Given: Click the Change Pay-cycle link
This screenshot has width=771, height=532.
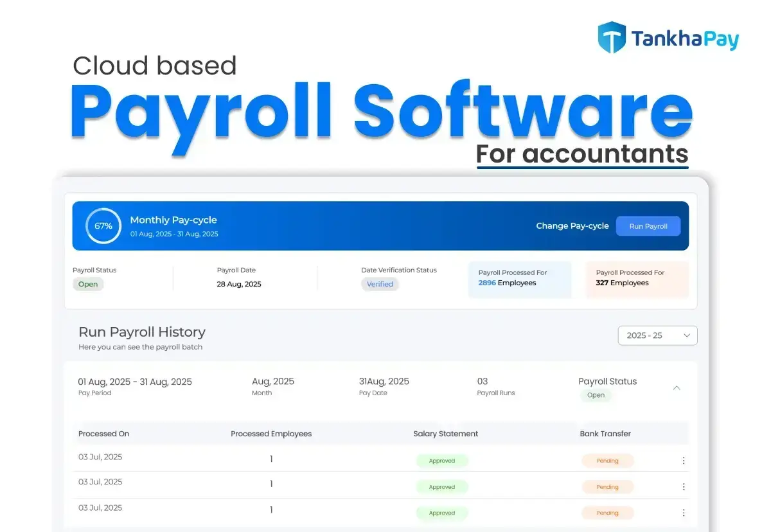Looking at the screenshot, I should coord(572,226).
